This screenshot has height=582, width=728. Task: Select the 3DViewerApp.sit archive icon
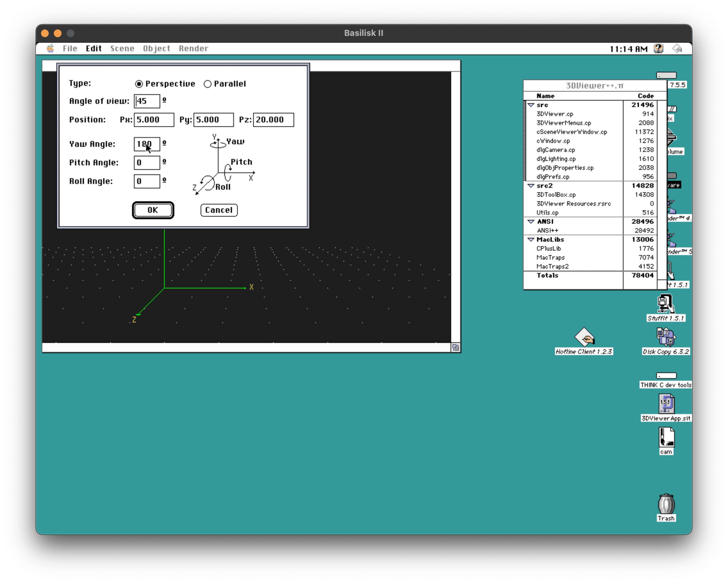(666, 408)
